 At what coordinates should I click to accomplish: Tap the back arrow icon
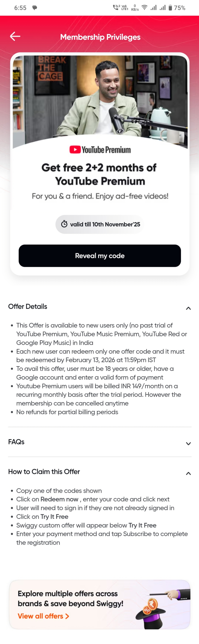coord(15,36)
